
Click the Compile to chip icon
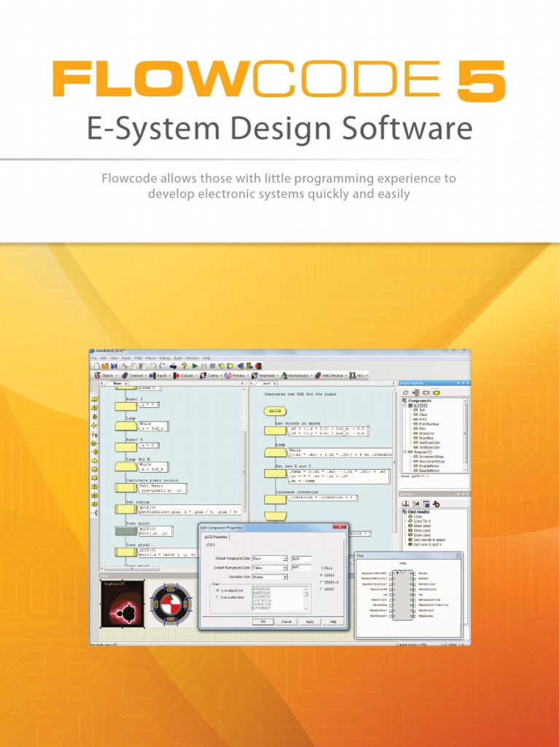pos(241,366)
